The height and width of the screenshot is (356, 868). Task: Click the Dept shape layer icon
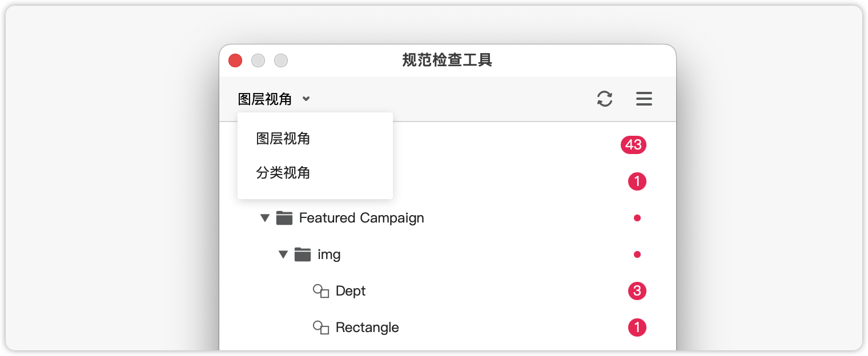point(321,291)
